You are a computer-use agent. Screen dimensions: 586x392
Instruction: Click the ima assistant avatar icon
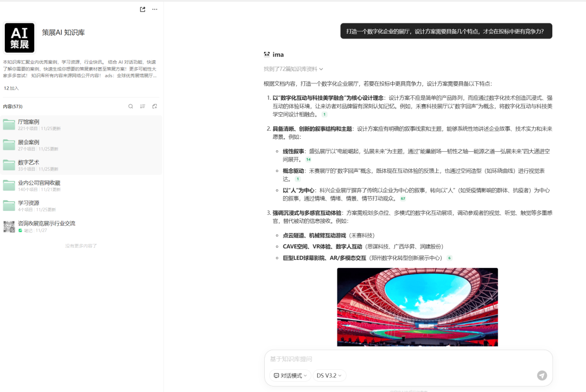click(266, 55)
